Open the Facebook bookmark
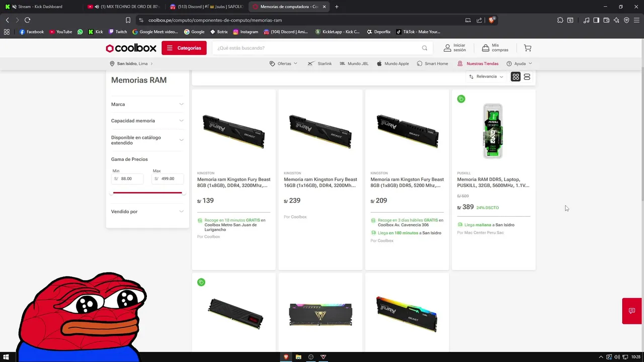This screenshot has width=644, height=362. (x=32, y=32)
